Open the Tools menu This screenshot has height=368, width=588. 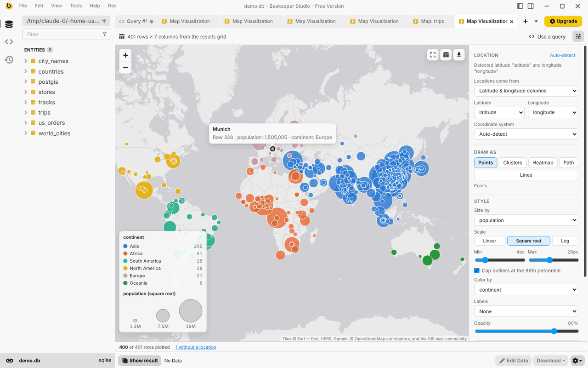76,6
